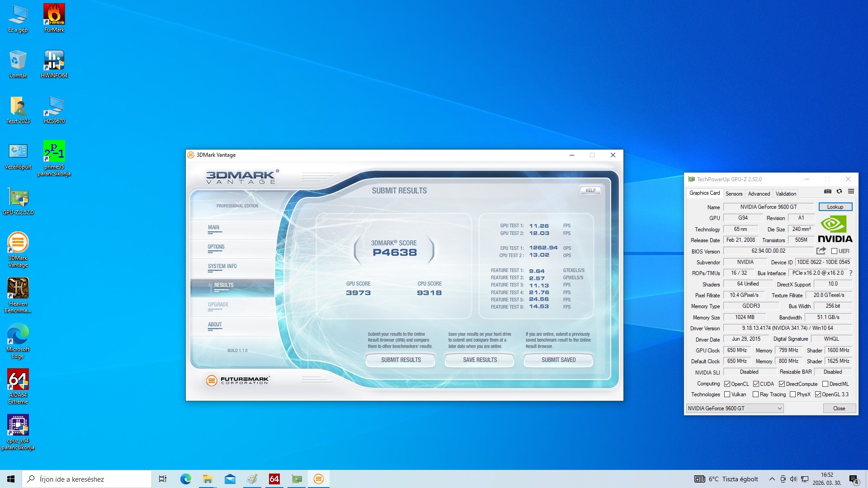The height and width of the screenshot is (488, 868).
Task: Open the SYSTEM INFO menu item
Action: [x=222, y=266]
